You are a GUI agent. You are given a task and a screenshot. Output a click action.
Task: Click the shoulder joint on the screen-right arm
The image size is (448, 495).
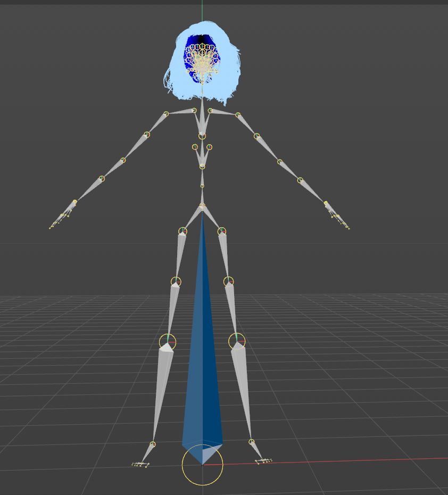[238, 114]
